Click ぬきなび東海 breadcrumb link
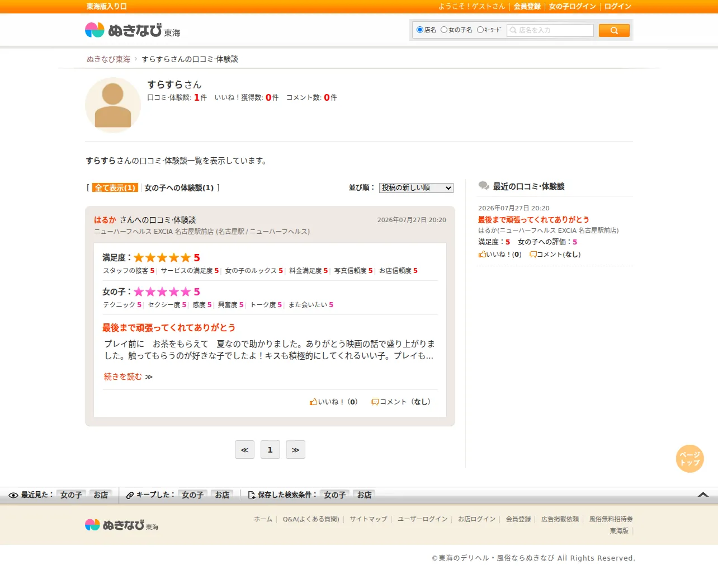Viewport: 718px width, 588px height. coord(108,59)
